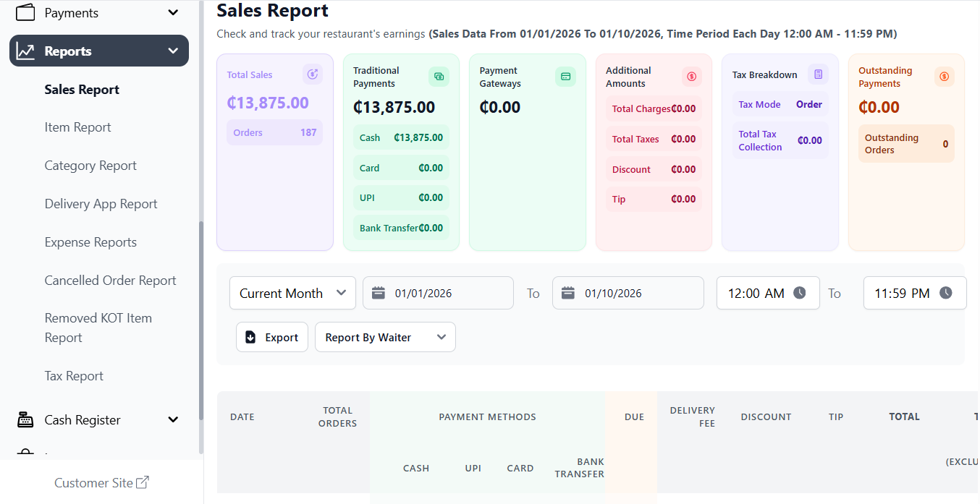Image resolution: width=980 pixels, height=504 pixels.
Task: Click the Payment Gateways card icon
Action: pos(565,76)
